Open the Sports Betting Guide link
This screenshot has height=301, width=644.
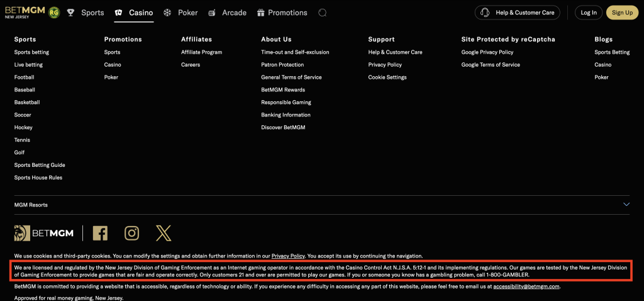40,165
